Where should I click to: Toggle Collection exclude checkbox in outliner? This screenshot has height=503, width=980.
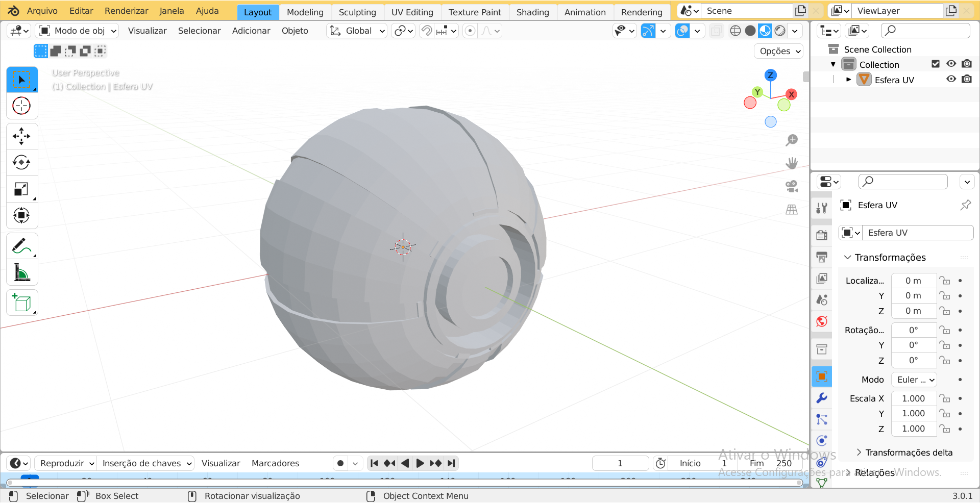936,64
